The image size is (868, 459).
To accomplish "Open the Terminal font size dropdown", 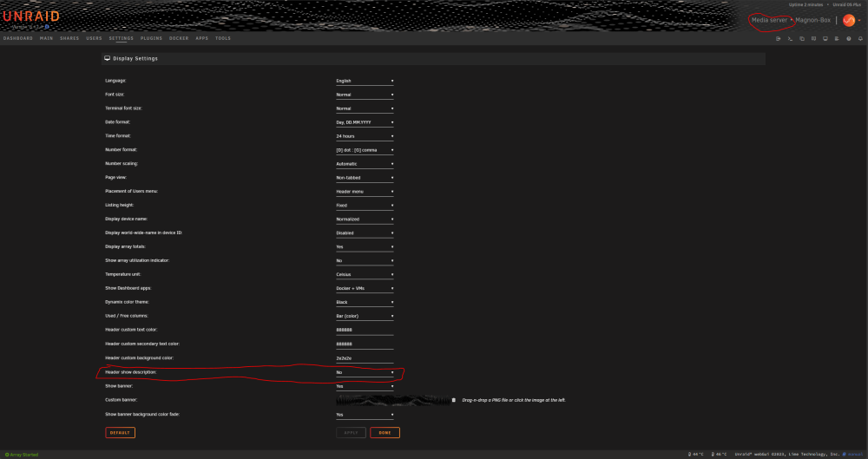I will click(365, 108).
